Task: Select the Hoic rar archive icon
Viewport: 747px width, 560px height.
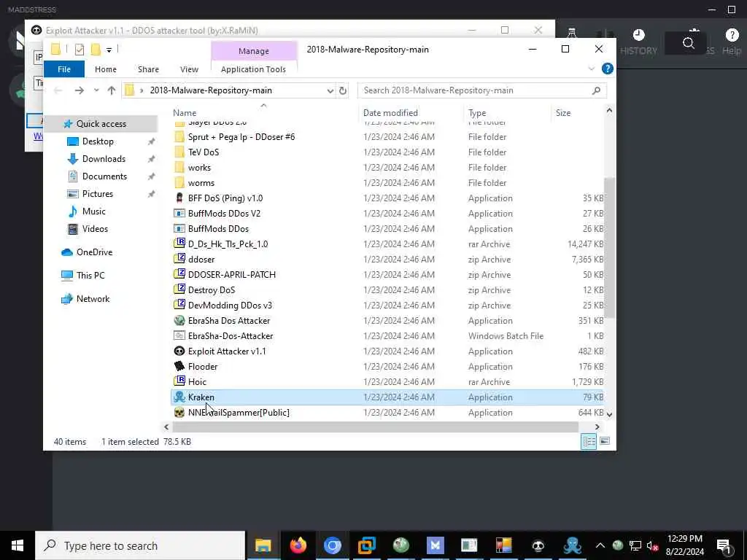Action: pos(179,381)
